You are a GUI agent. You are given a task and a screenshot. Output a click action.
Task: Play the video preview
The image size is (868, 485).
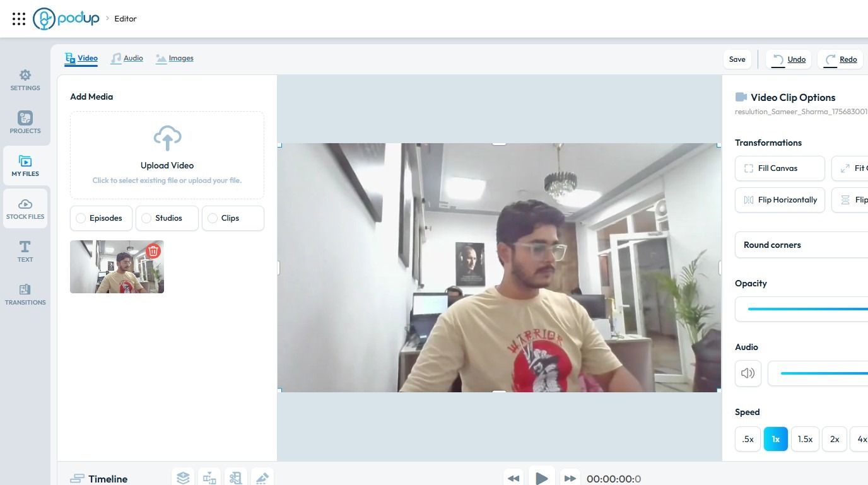pos(541,477)
